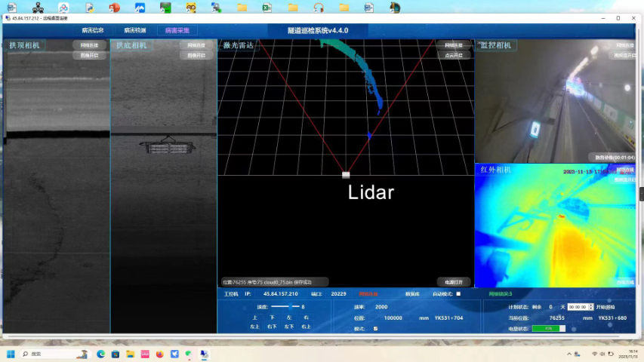Select the 病害检测 tab
The height and width of the screenshot is (362, 644).
(x=135, y=31)
